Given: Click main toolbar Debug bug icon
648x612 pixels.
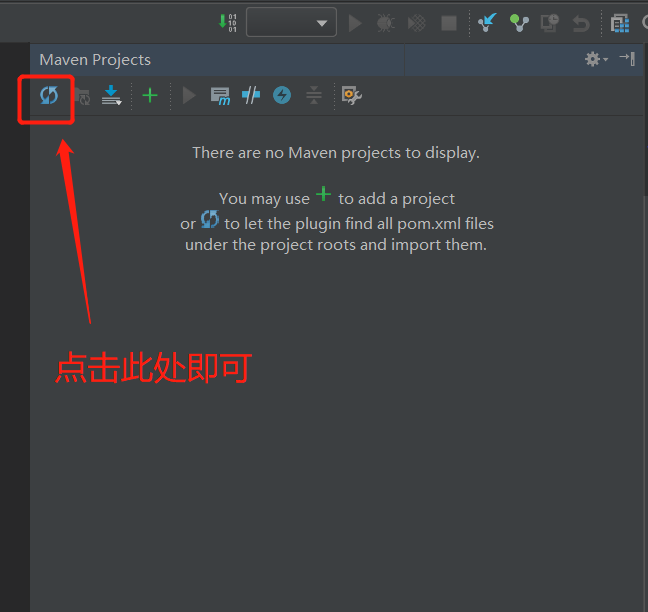Looking at the screenshot, I should pyautogui.click(x=386, y=23).
